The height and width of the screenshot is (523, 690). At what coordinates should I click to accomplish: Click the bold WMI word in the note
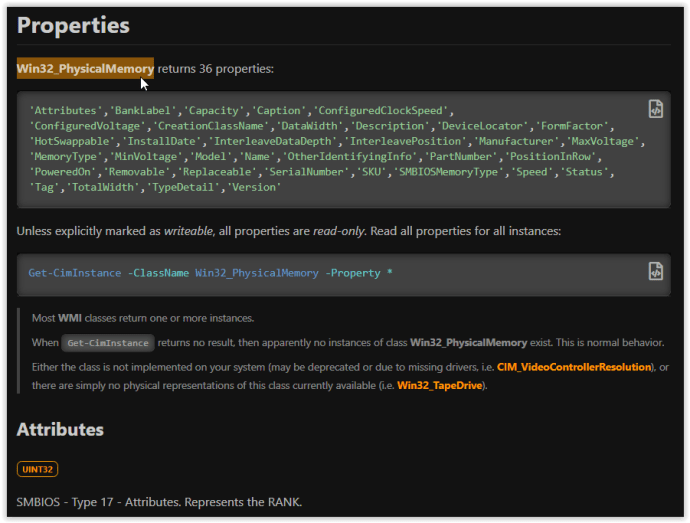70,318
